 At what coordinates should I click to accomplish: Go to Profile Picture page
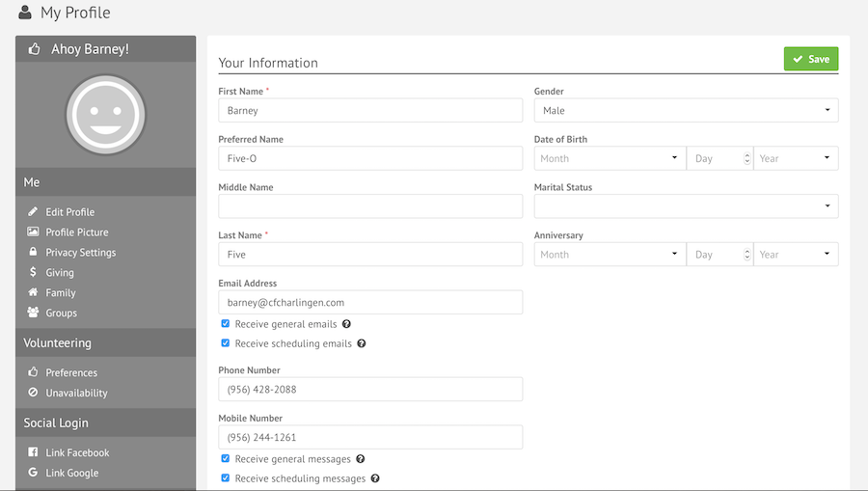click(77, 232)
